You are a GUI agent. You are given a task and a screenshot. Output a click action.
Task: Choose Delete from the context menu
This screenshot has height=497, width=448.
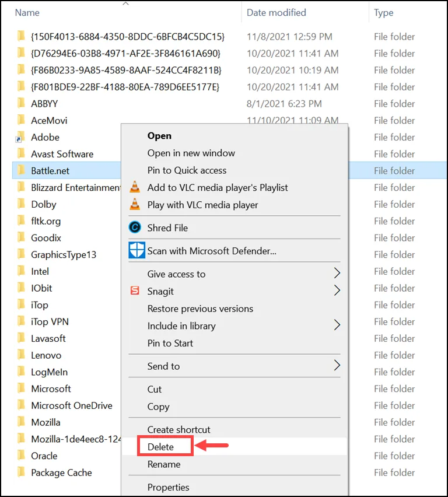160,447
